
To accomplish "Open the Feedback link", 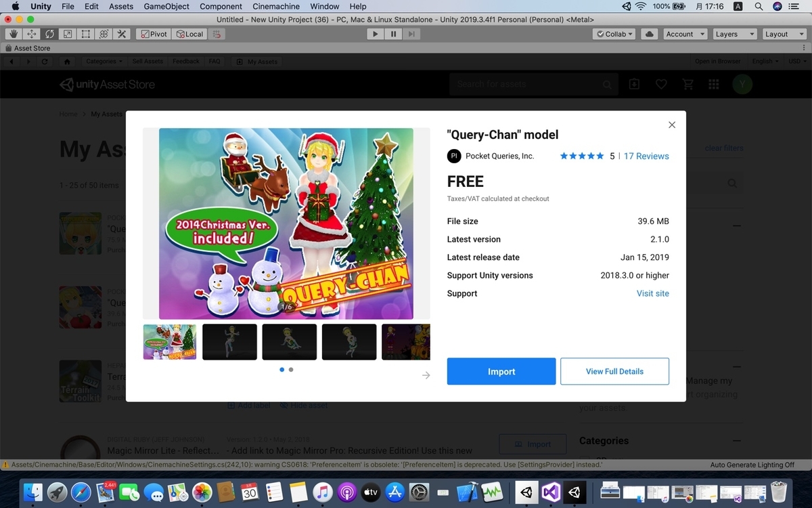I will [x=185, y=62].
